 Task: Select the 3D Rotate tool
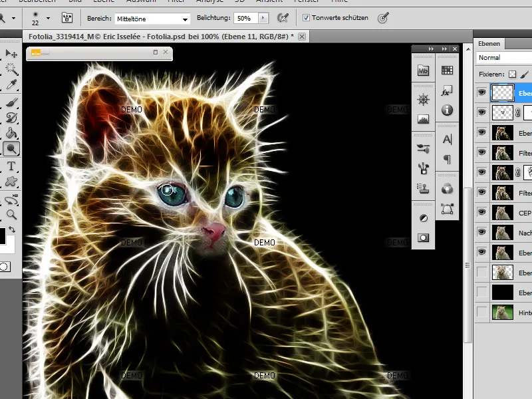[11, 200]
